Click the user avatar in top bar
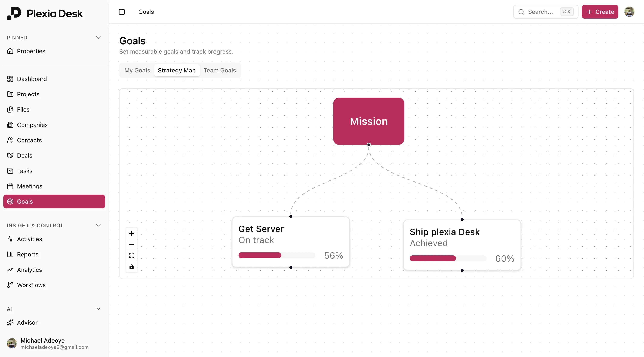Viewport: 644px width, 357px height. (629, 12)
